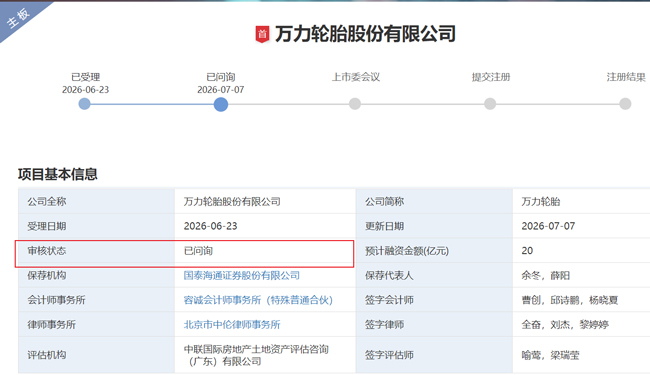Click the 已受理 timeline node
The width and height of the screenshot is (650, 375).
pyautogui.click(x=85, y=104)
